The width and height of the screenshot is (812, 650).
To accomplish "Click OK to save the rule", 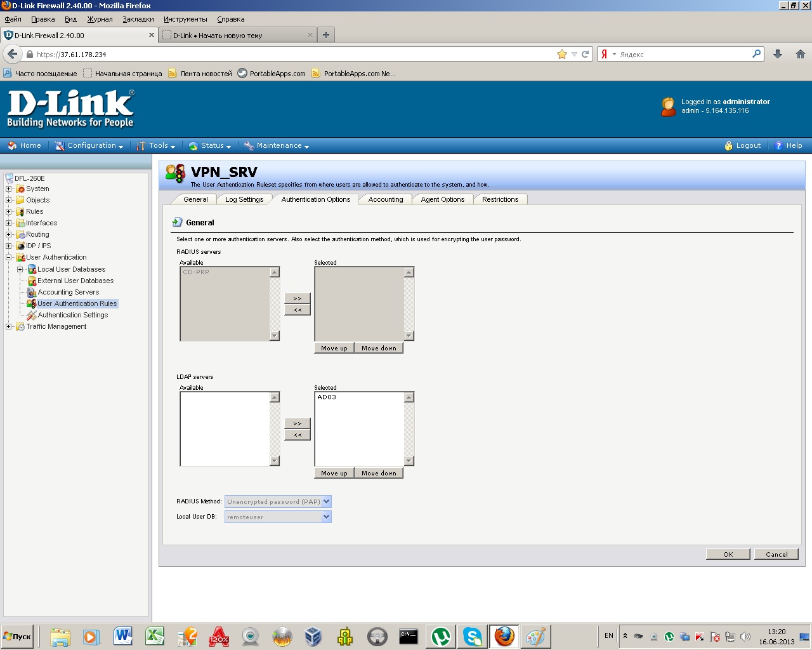I will tap(728, 554).
